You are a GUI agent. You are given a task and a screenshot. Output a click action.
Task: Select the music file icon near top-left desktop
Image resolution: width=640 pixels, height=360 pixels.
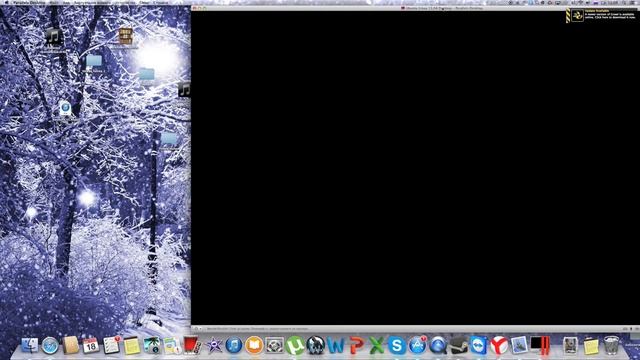53,37
